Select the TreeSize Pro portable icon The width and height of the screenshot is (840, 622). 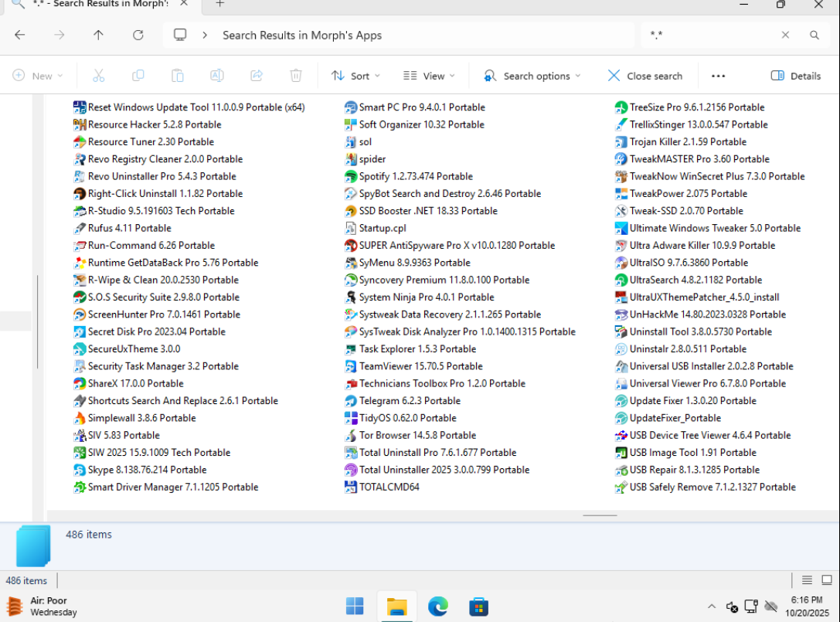(x=621, y=107)
